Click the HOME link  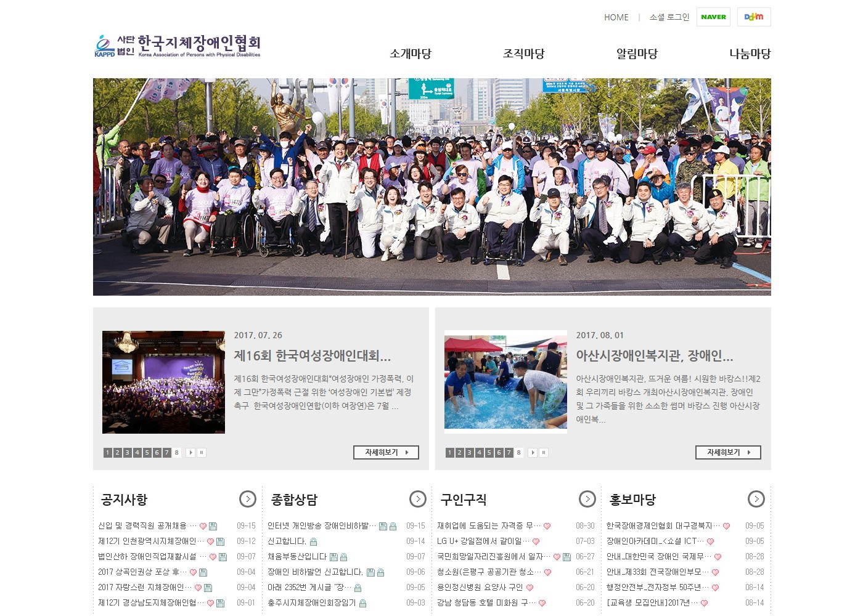(616, 17)
